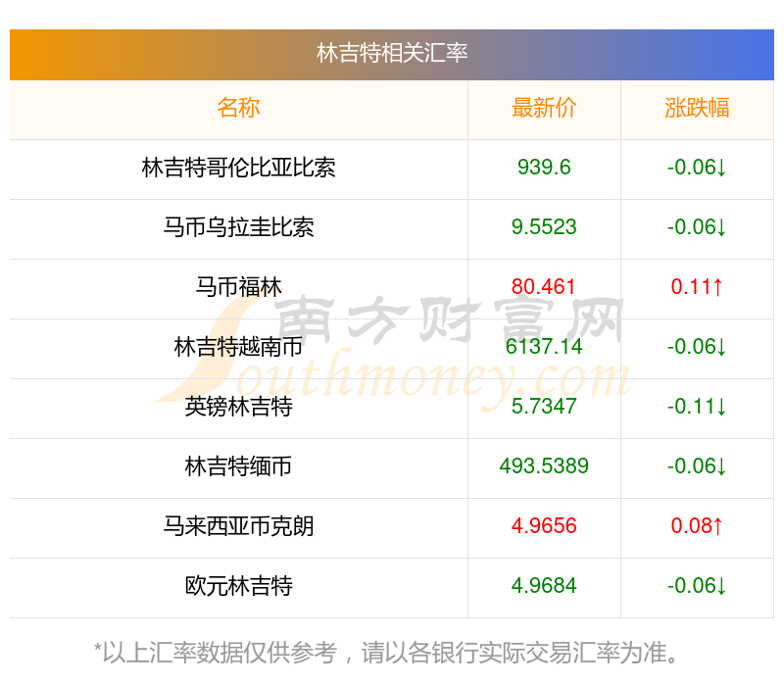Click the 马币福林 currency pair name

click(x=238, y=287)
